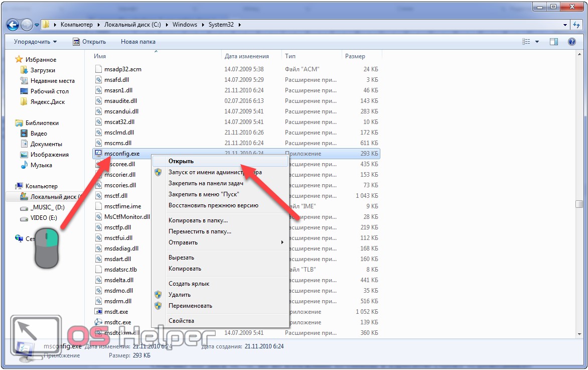Choose 'Закрепить в меню "Пуск"' entry

coord(220,194)
